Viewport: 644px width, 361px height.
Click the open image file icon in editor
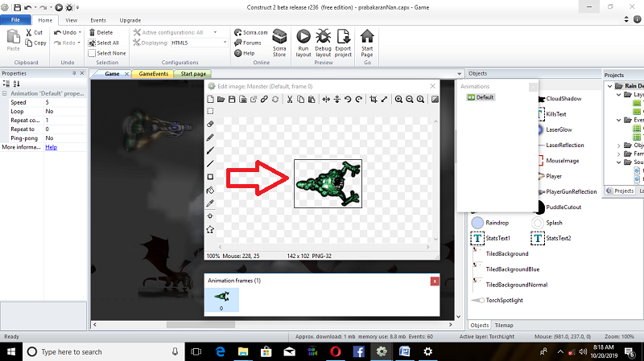[x=221, y=99]
